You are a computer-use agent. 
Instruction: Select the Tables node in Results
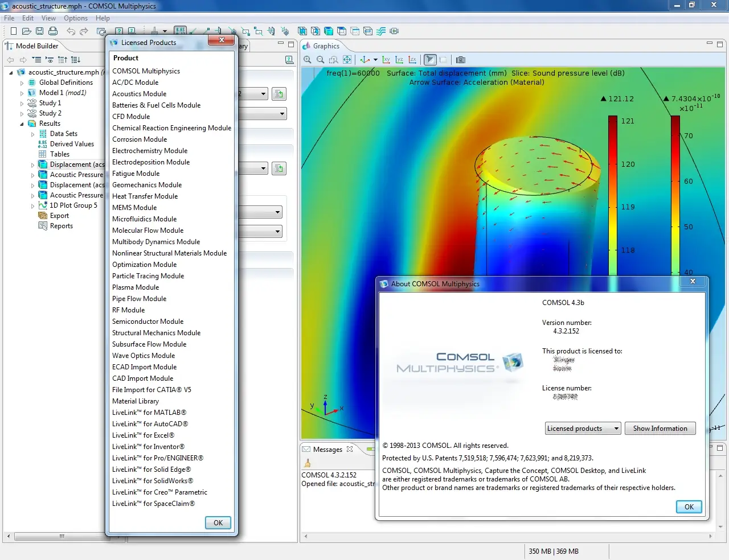(x=59, y=154)
